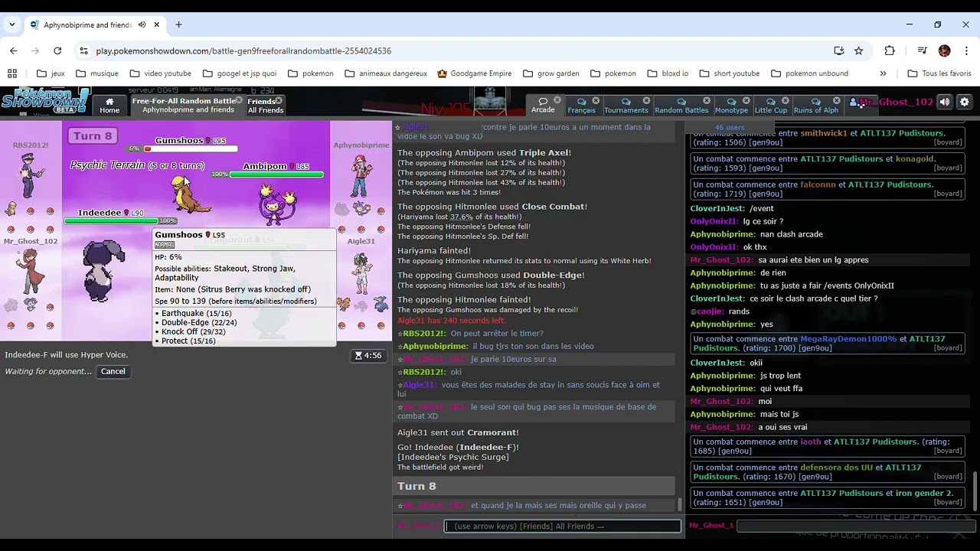980x551 pixels.
Task: Open Chrome apps grid in bookmarks bar
Action: pos(12,73)
